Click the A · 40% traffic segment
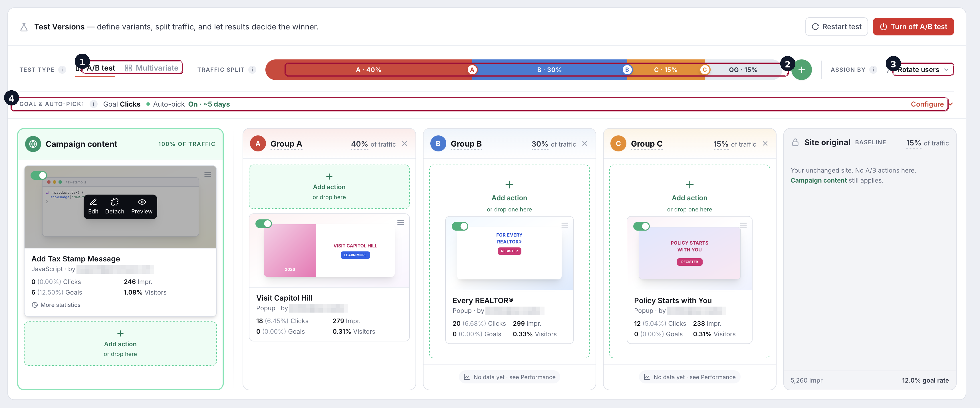 click(369, 70)
